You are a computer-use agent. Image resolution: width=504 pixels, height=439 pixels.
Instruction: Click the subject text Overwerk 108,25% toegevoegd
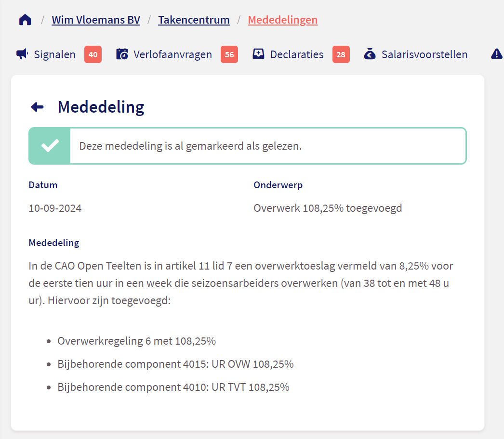pos(328,208)
